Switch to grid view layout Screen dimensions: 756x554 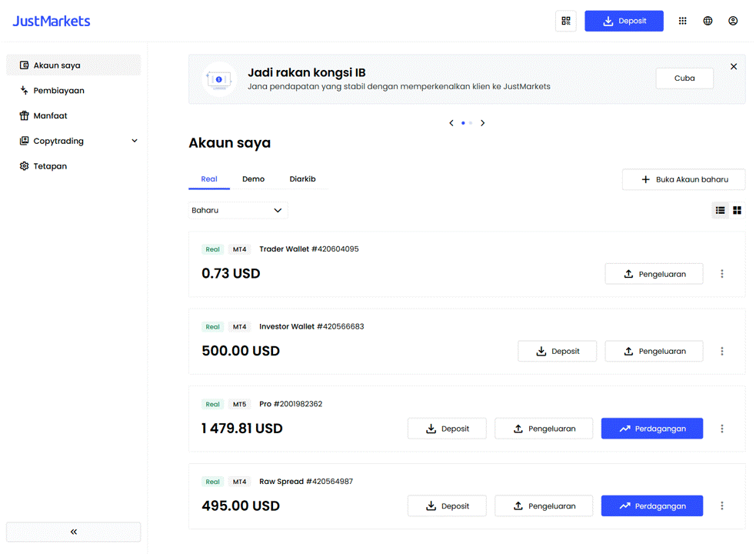coord(737,210)
